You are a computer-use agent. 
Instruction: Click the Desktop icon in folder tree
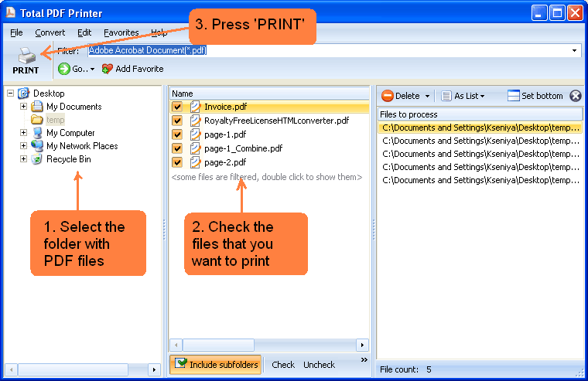(x=24, y=94)
